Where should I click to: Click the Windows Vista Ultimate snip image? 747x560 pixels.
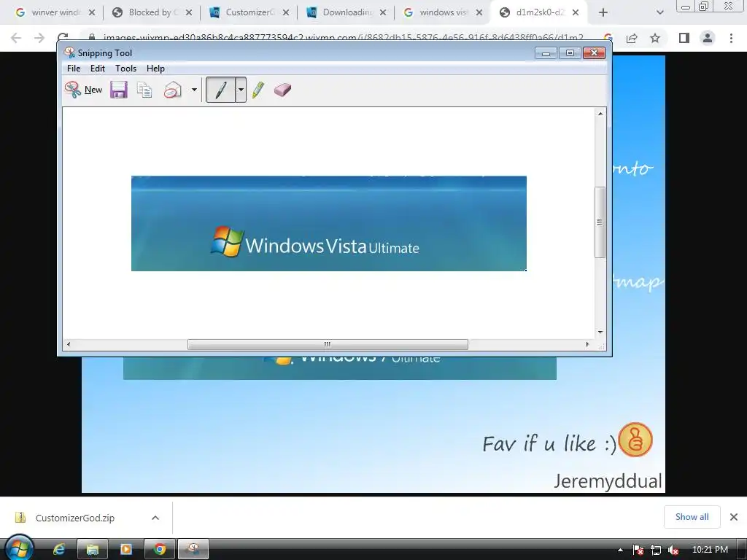click(x=329, y=223)
